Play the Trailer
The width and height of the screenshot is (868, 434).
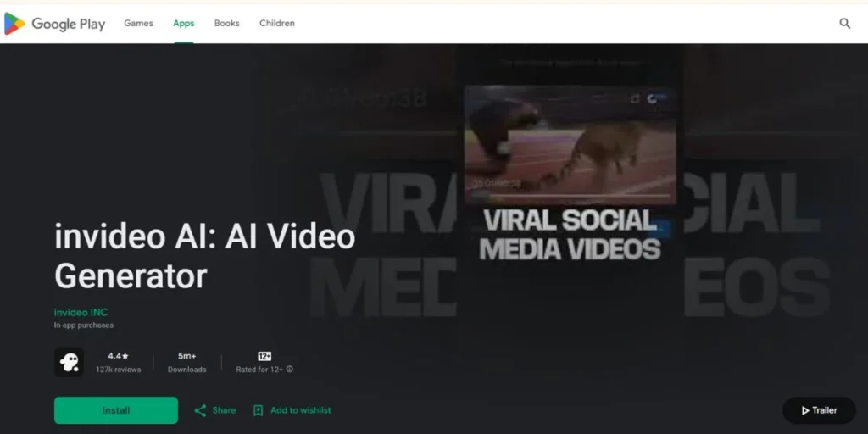click(x=820, y=410)
